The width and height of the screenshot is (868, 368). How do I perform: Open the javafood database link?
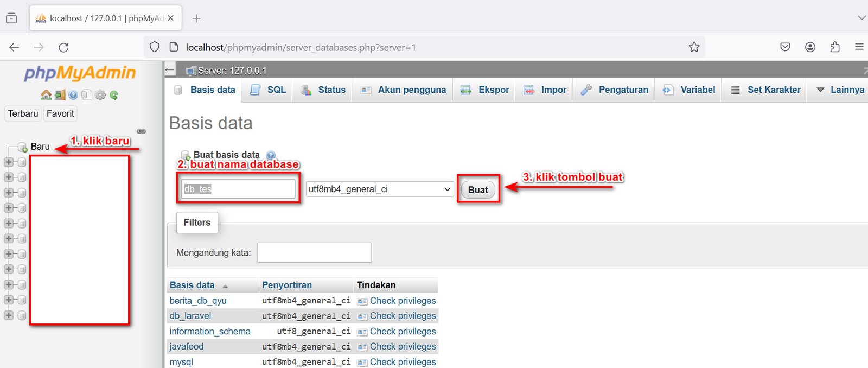tap(187, 346)
